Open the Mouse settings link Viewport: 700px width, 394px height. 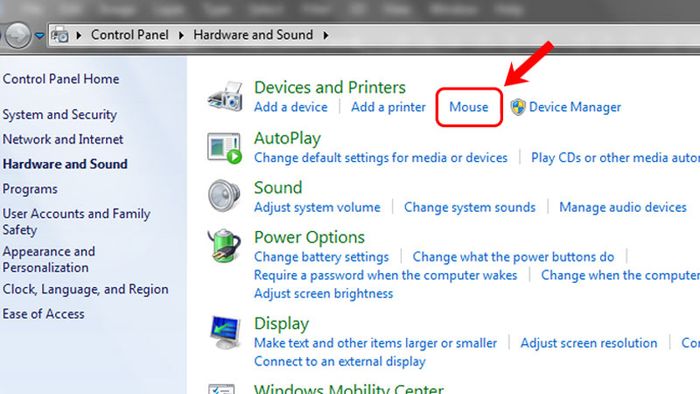(469, 107)
